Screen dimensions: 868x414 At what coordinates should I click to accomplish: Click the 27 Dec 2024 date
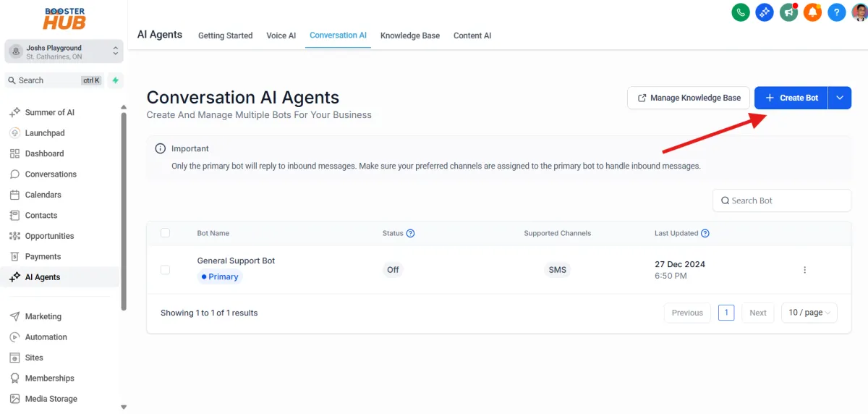[x=680, y=264]
